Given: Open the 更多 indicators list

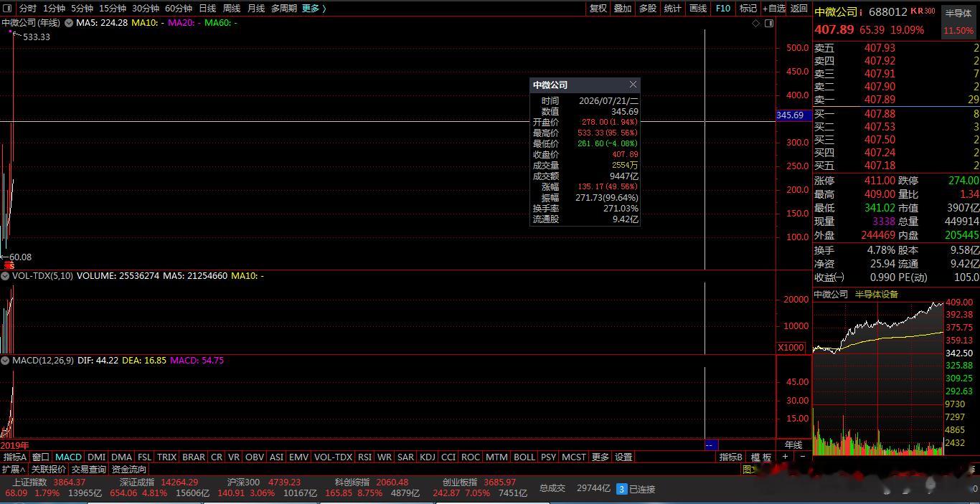Looking at the screenshot, I should (x=600, y=457).
